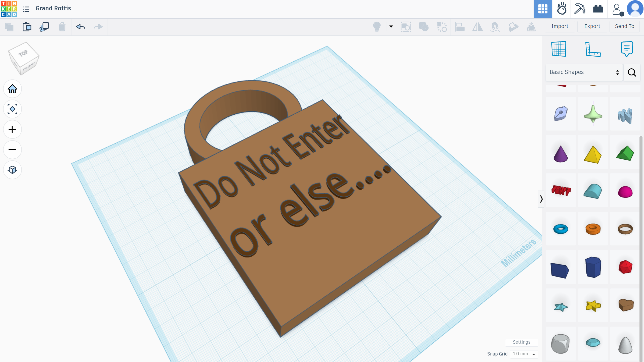Viewport: 644px width, 362px height.
Task: Select the orange Tube shape
Action: tap(593, 229)
